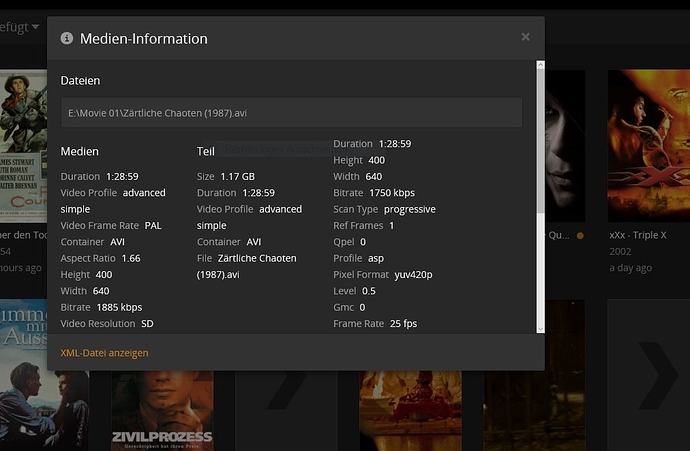Click the Dateien section heading

[80, 81]
